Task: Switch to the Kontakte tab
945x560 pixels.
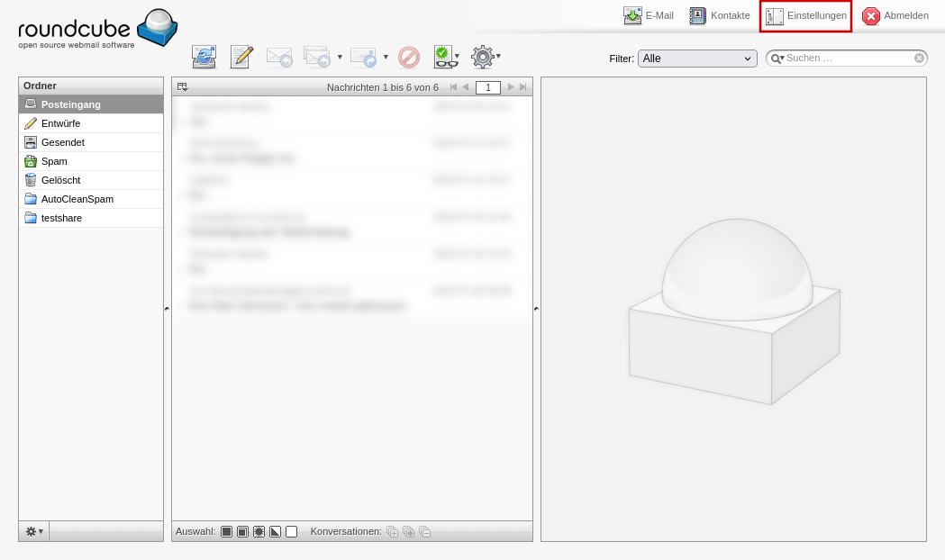Action: click(x=720, y=15)
